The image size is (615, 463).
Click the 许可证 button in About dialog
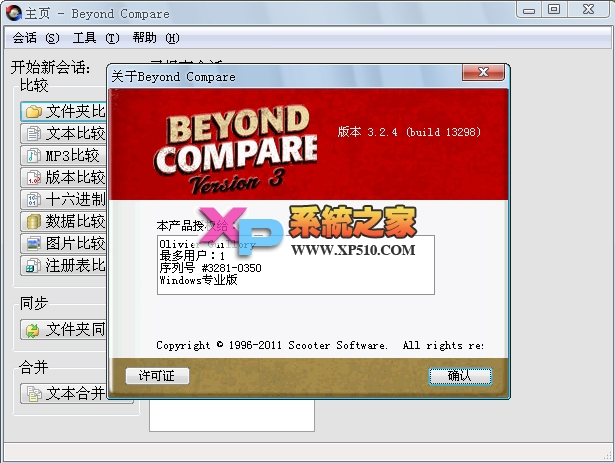point(157,376)
